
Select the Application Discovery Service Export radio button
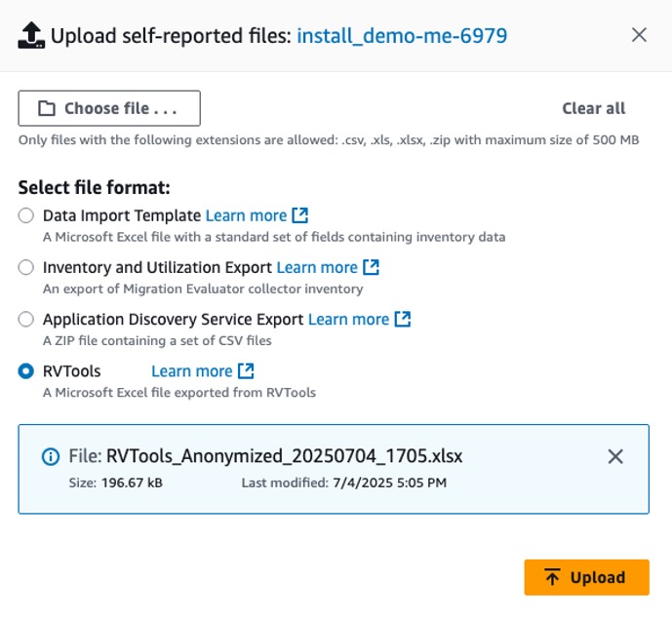[x=26, y=319]
